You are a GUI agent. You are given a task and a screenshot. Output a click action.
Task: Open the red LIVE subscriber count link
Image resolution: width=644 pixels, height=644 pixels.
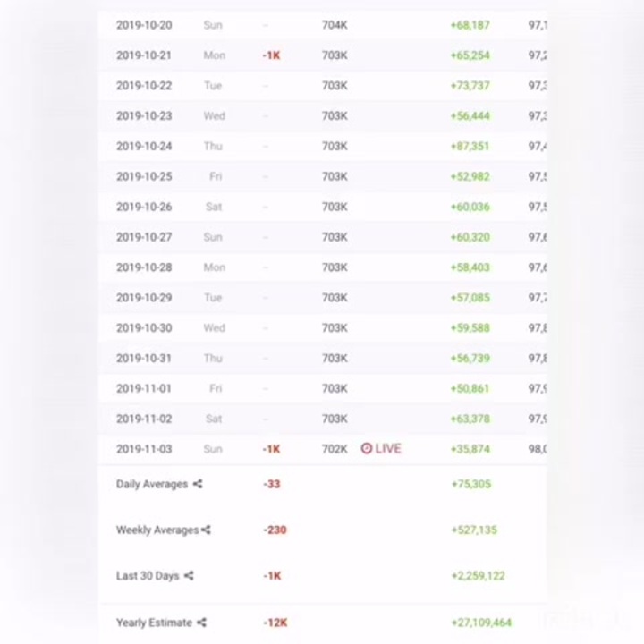tap(381, 449)
